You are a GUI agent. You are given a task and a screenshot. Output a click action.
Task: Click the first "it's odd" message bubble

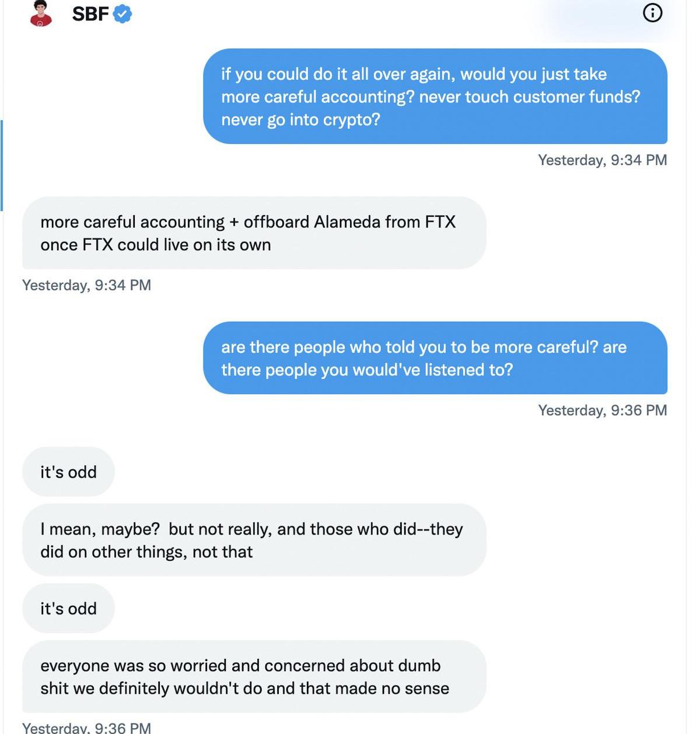coord(68,472)
